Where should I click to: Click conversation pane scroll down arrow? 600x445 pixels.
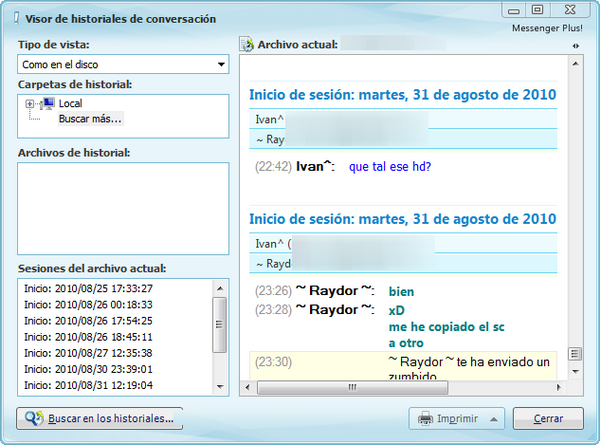pyautogui.click(x=575, y=372)
